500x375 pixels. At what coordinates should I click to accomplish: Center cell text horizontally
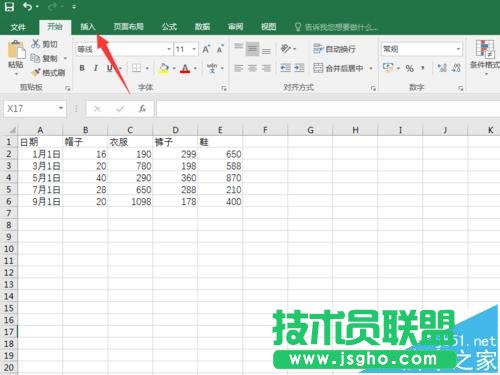tap(252, 68)
